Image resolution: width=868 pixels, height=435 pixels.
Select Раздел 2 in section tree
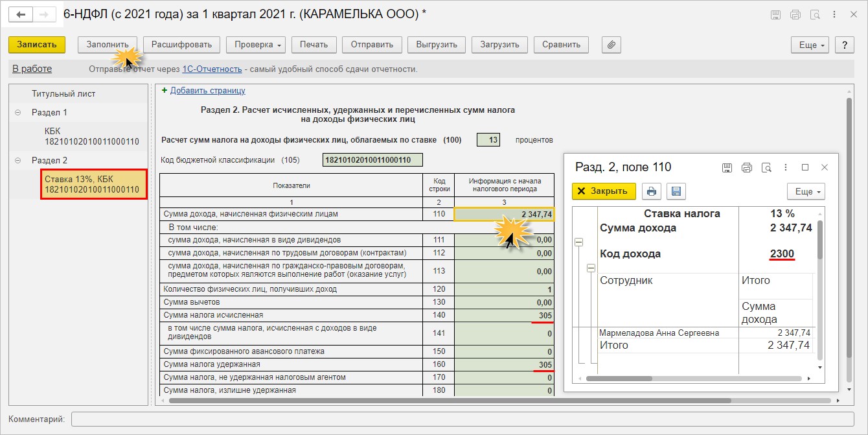click(x=49, y=160)
